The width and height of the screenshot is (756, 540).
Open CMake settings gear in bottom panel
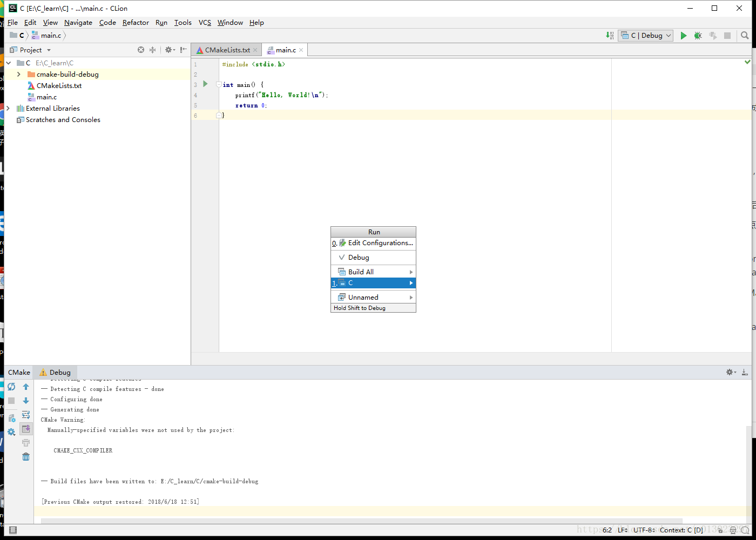coord(11,432)
